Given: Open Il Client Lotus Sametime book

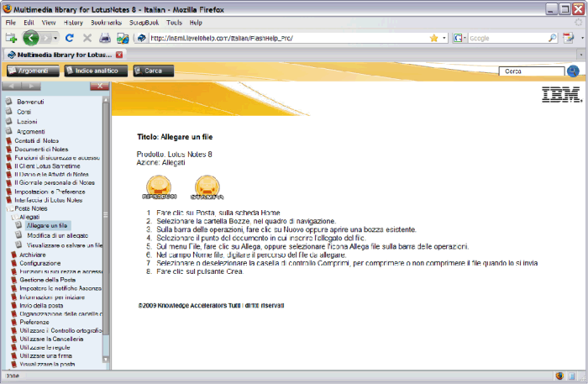Looking at the screenshot, I should click(47, 166).
